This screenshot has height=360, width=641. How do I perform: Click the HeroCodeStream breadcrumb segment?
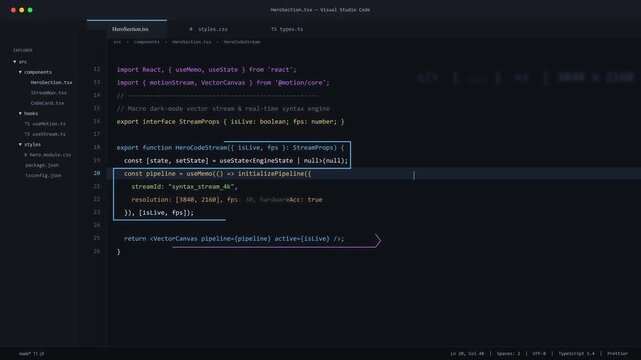242,42
